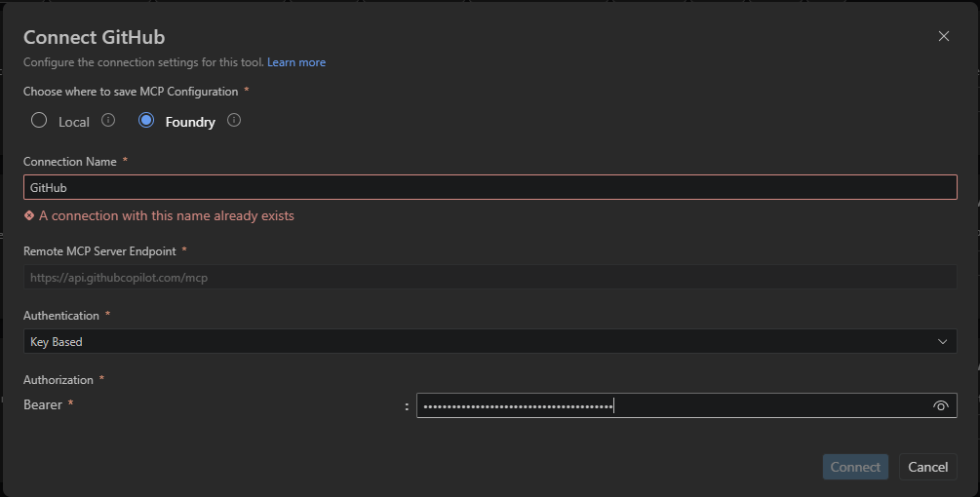Image resolution: width=980 pixels, height=497 pixels.
Task: Select the Local radio button
Action: [x=39, y=121]
